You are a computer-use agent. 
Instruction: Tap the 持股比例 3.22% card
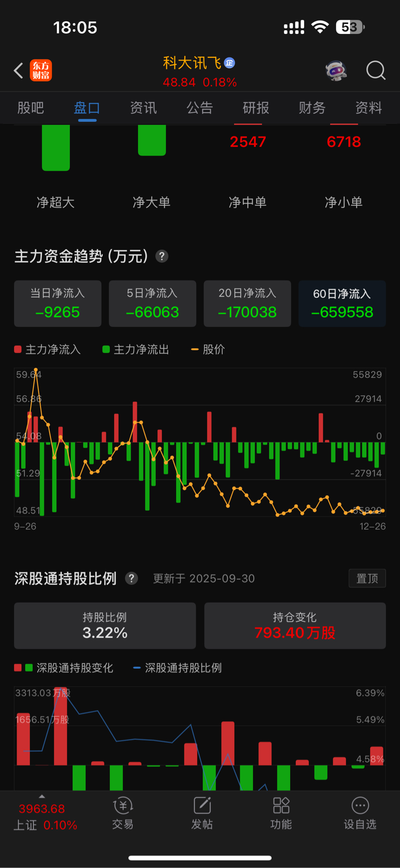point(105,626)
